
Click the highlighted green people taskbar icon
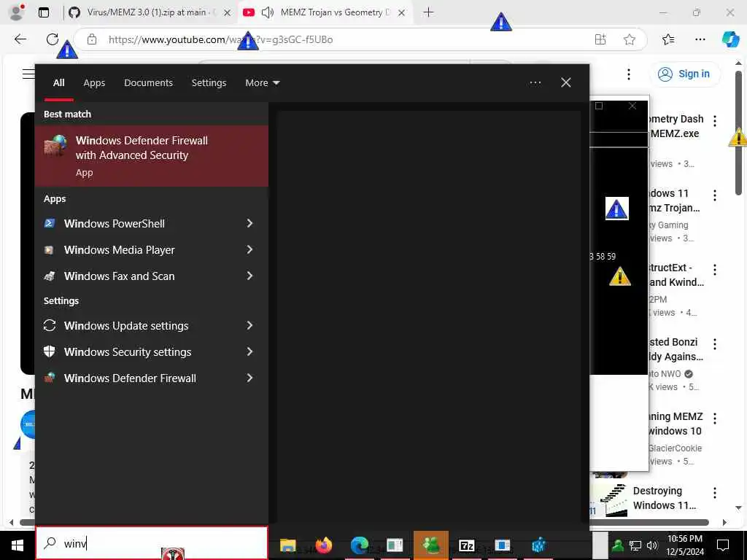click(430, 545)
